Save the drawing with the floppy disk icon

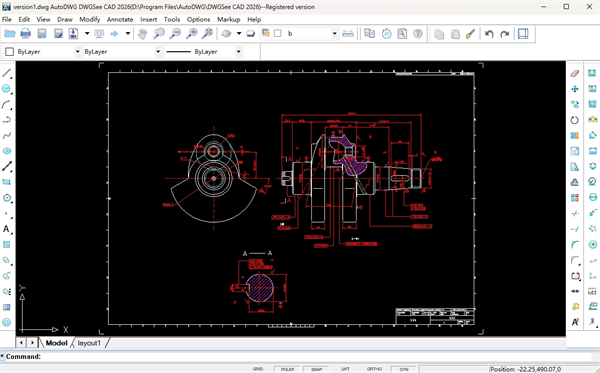point(42,34)
